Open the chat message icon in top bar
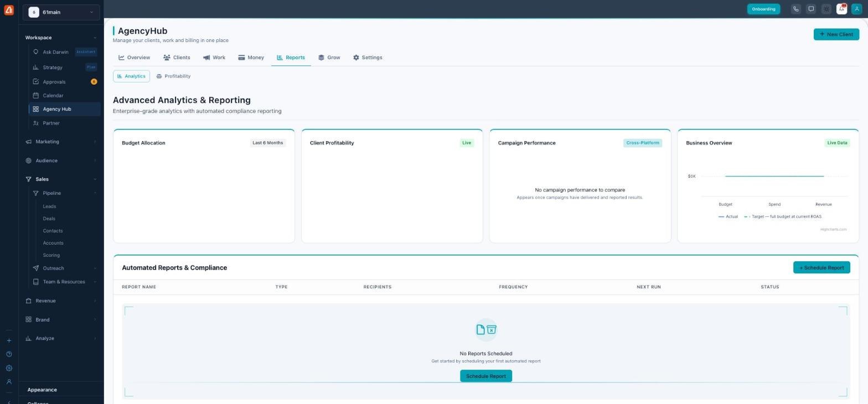 pos(811,9)
